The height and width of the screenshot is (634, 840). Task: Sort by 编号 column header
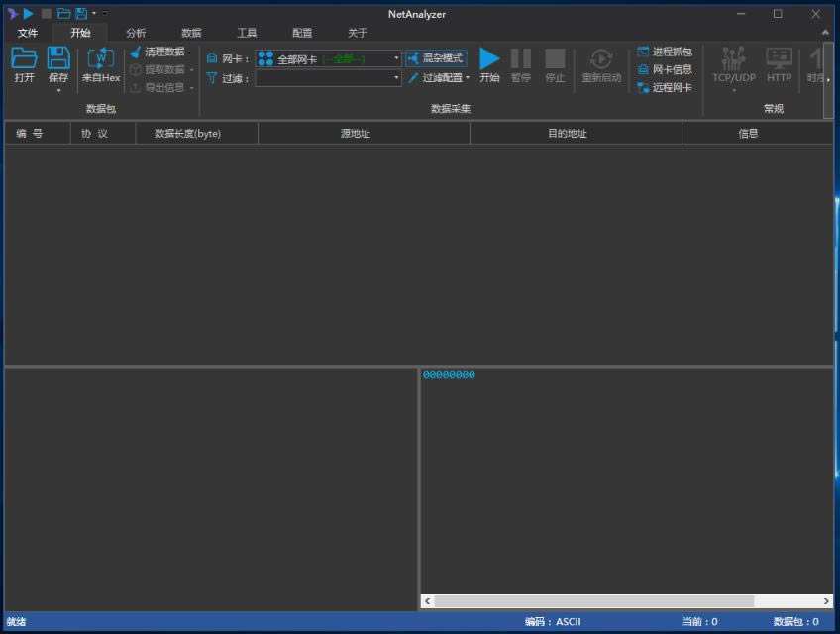point(38,133)
